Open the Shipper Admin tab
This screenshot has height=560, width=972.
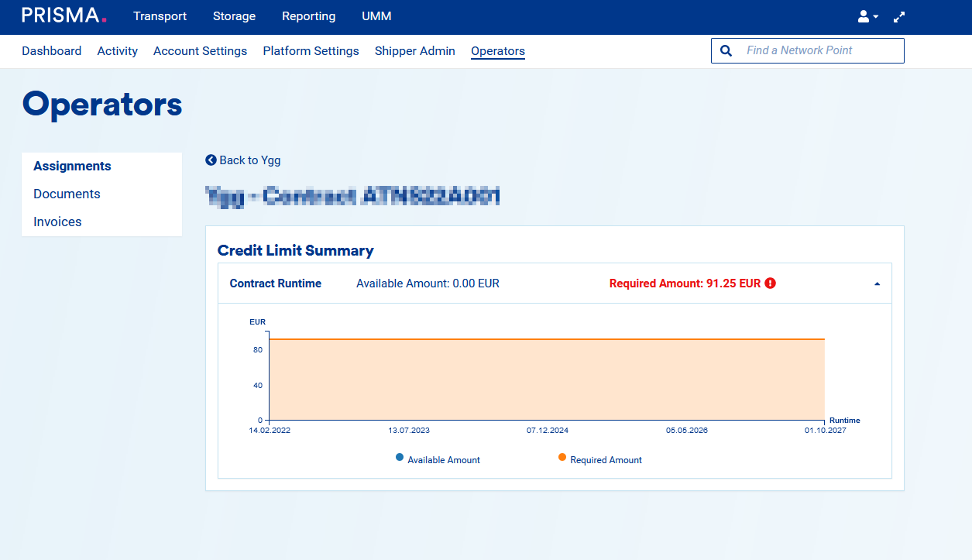tap(414, 51)
